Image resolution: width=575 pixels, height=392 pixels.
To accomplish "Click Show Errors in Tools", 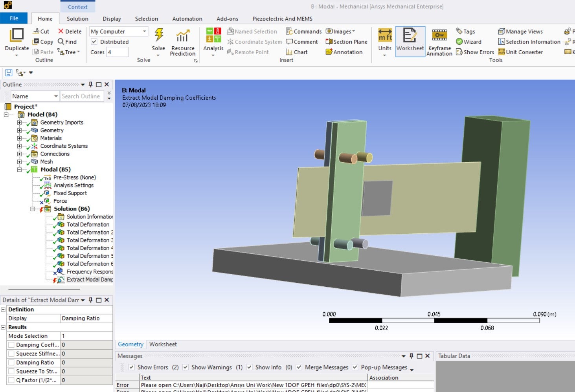I will [475, 52].
